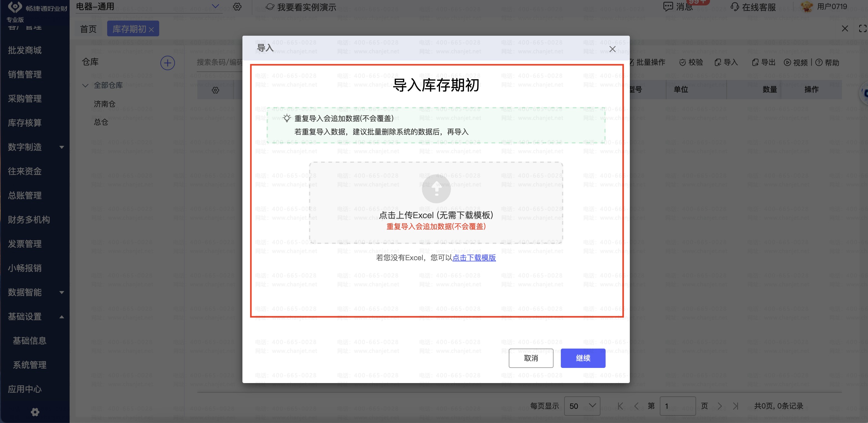This screenshot has width=868, height=423.
Task: Click the add warehouse plus icon
Action: [x=167, y=63]
